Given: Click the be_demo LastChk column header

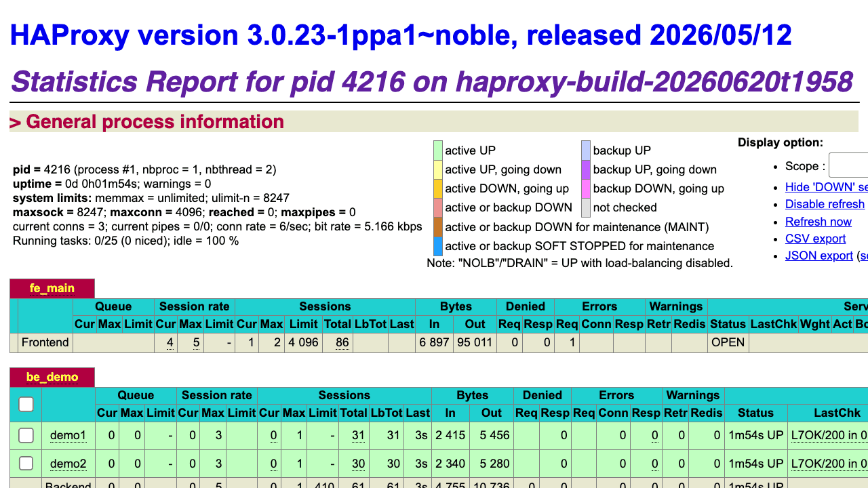Looking at the screenshot, I should pyautogui.click(x=827, y=413).
